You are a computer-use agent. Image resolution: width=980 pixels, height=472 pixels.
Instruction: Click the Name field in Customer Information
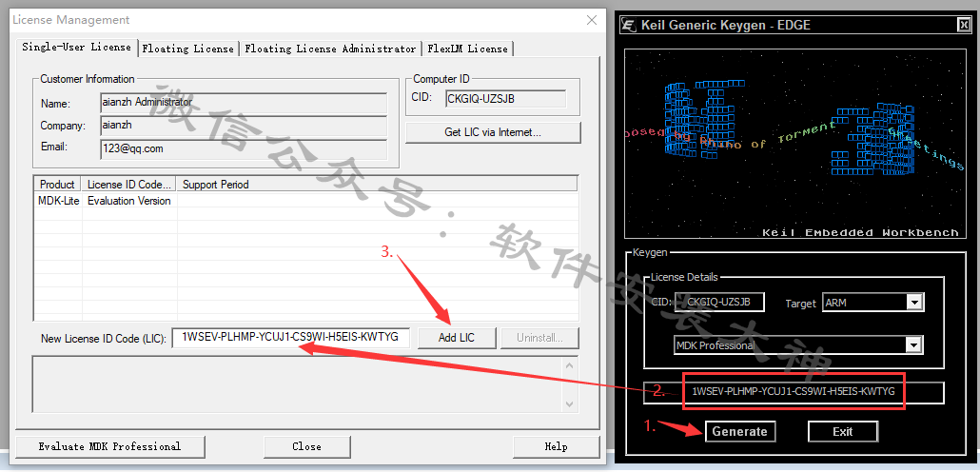tap(244, 103)
